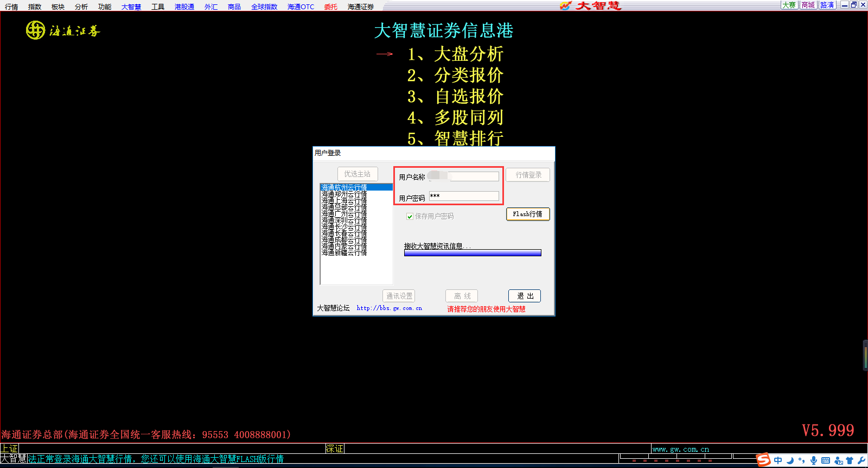Select 3、自选报价 menu entry

point(455,96)
